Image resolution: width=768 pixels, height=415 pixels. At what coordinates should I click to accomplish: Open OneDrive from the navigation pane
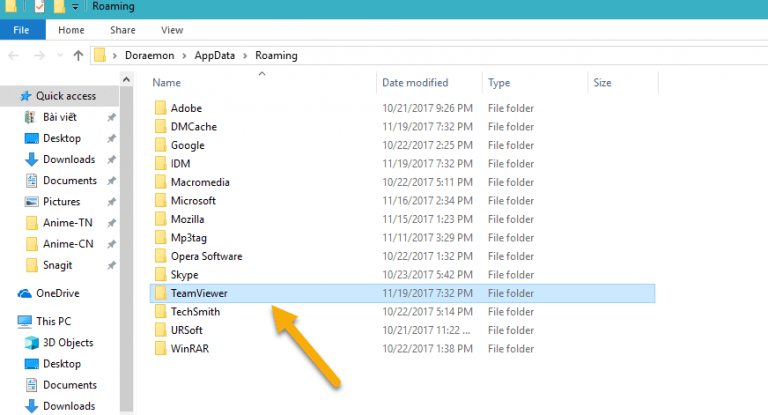[x=56, y=293]
